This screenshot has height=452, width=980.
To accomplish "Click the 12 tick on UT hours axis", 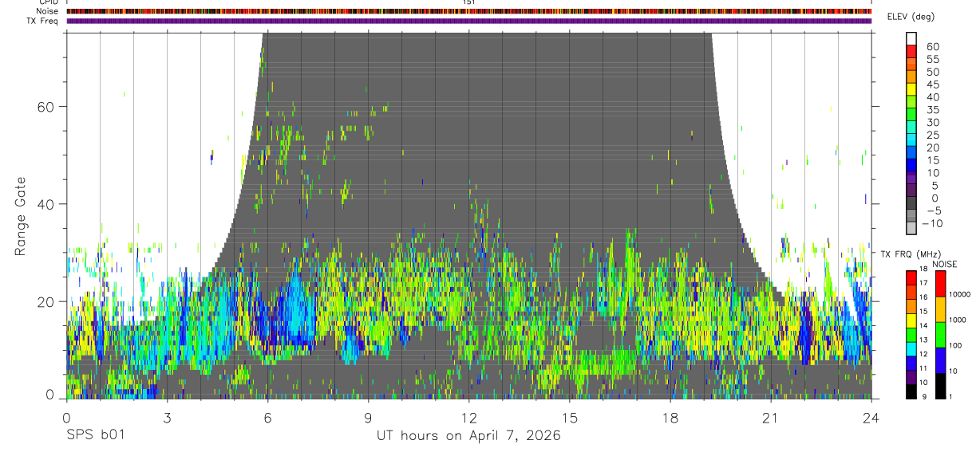I will [469, 417].
